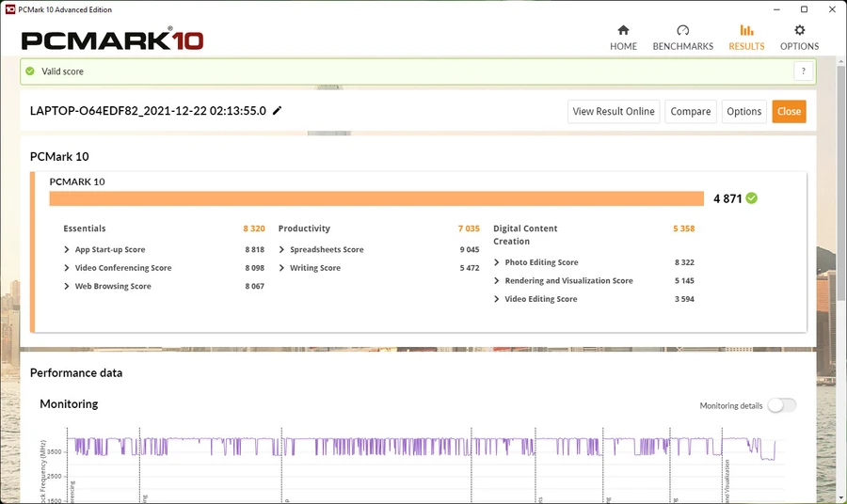
Task: Click the question mark help button
Action: [804, 71]
